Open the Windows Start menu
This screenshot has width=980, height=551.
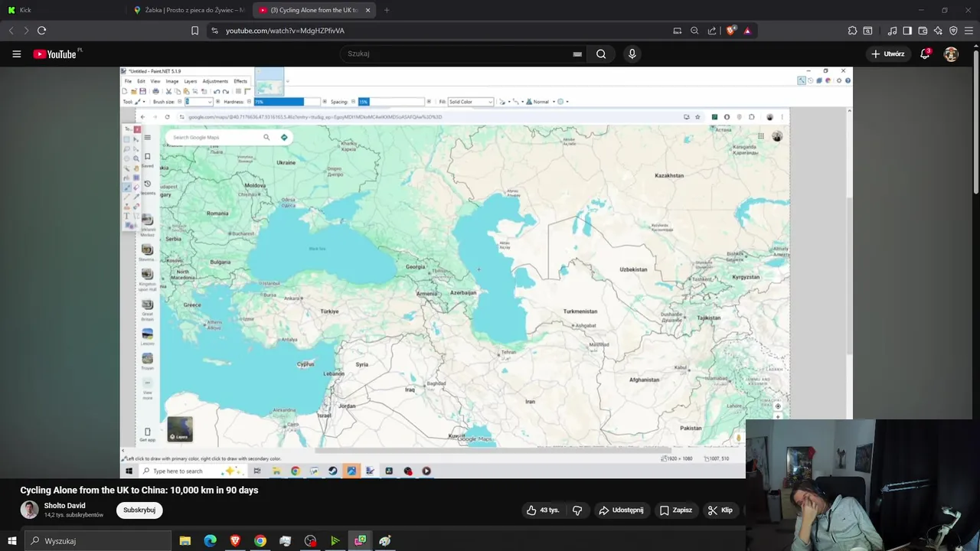[11, 541]
